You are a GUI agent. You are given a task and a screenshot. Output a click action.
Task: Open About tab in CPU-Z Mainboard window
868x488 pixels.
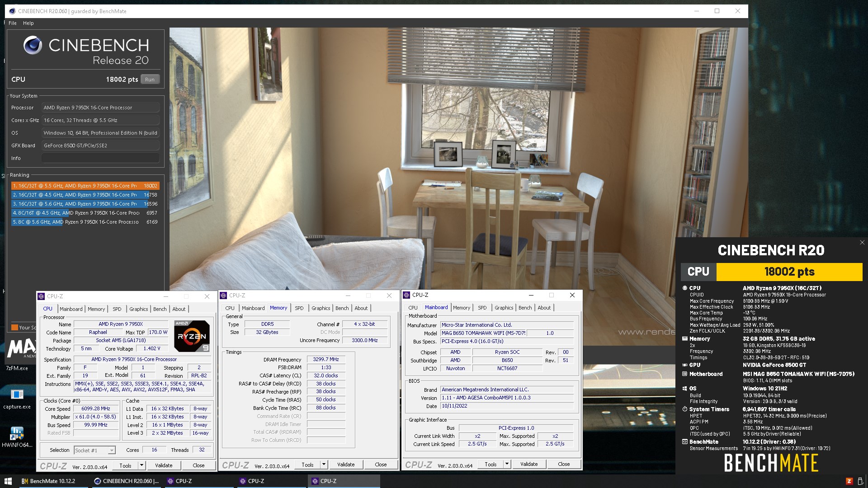544,308
